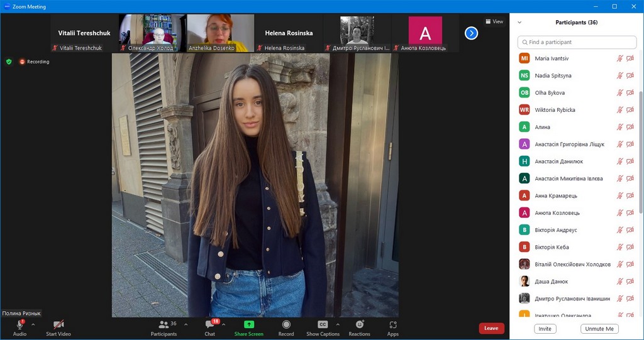Click the Invite button
The height and width of the screenshot is (340, 644).
545,329
